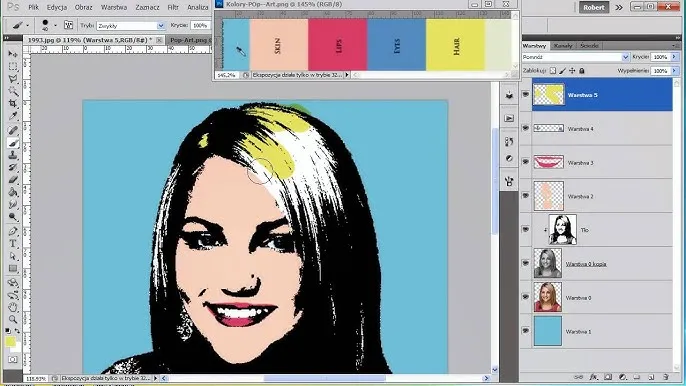
Task: Hide the Tło layer
Action: [x=525, y=229]
